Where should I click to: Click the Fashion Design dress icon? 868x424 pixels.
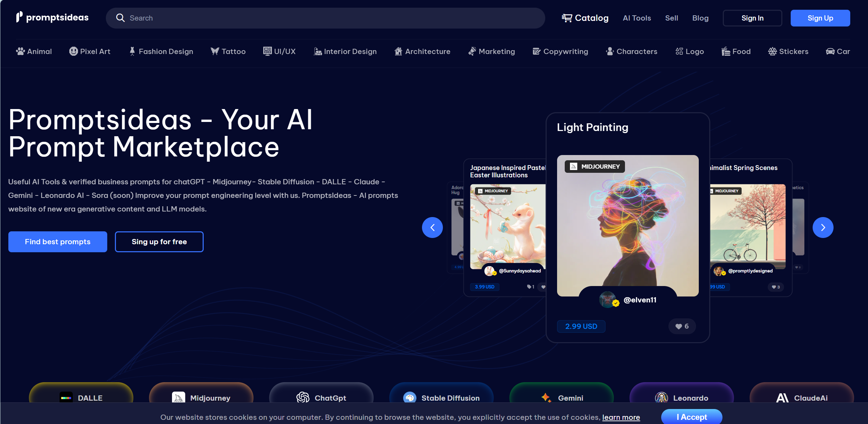132,52
